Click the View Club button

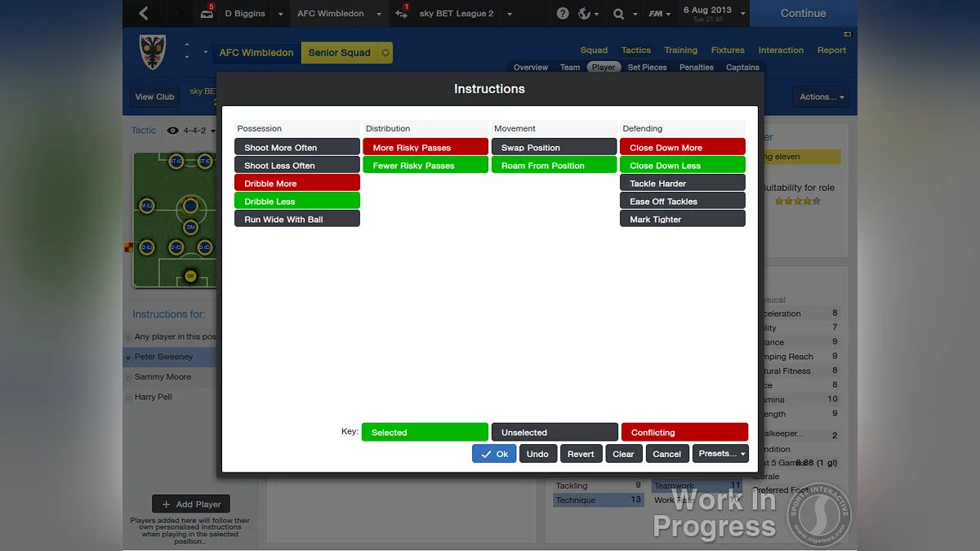tap(154, 97)
